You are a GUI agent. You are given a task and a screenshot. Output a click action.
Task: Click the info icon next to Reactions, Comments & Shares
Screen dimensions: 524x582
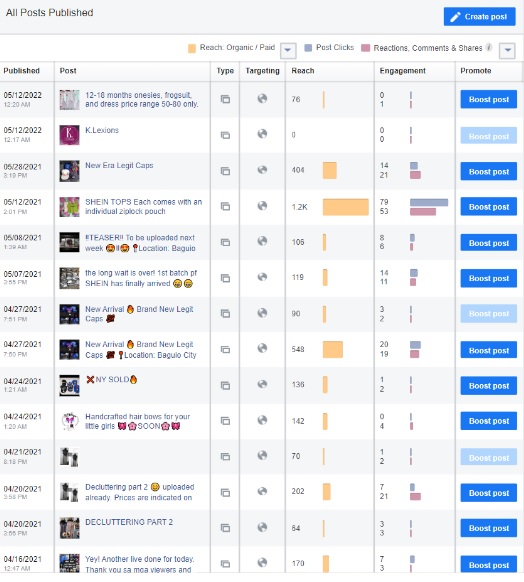pyautogui.click(x=489, y=47)
